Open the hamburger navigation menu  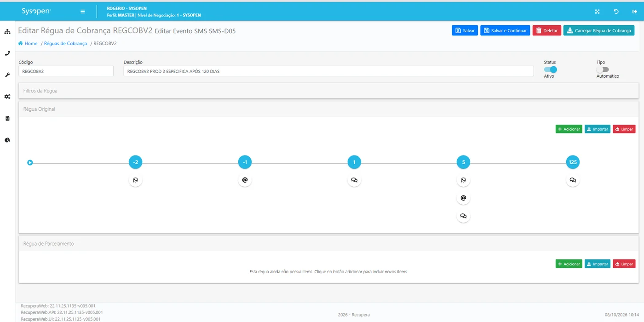[x=82, y=11]
